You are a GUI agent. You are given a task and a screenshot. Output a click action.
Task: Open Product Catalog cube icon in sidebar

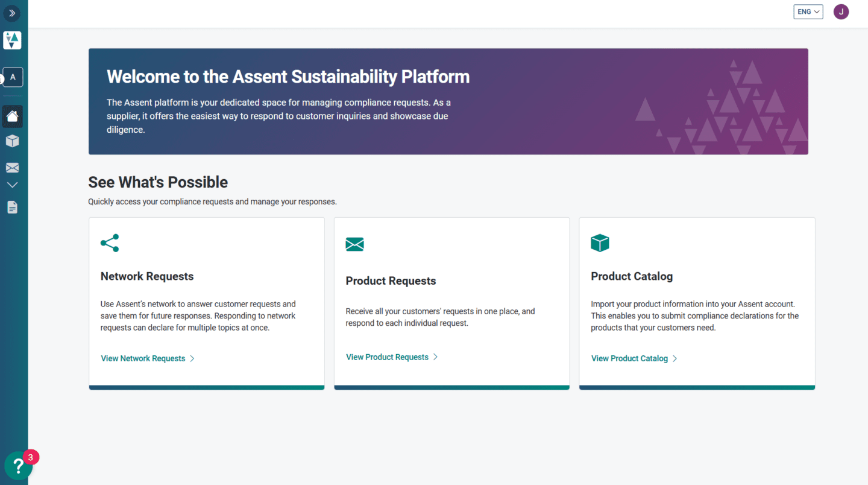pos(13,141)
